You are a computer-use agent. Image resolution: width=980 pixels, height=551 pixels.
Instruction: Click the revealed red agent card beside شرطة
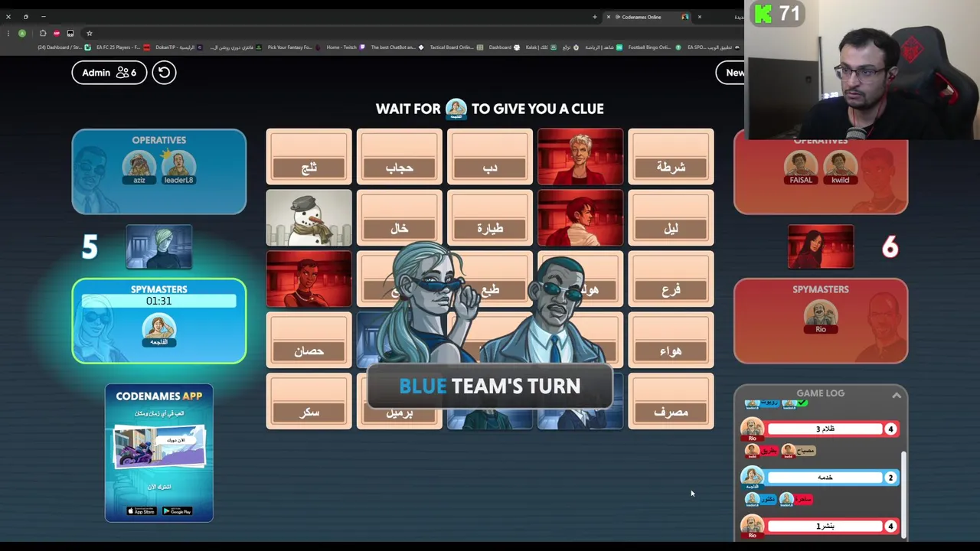580,157
